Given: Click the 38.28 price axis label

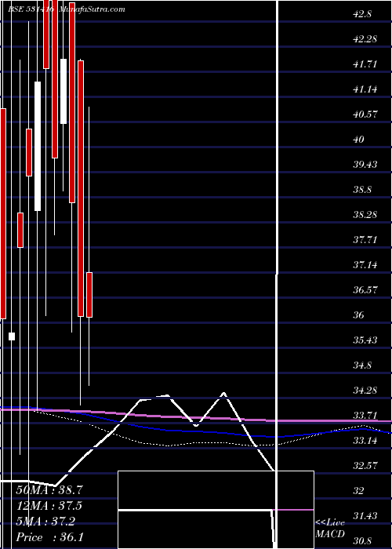Looking at the screenshot, I should 365,214.
